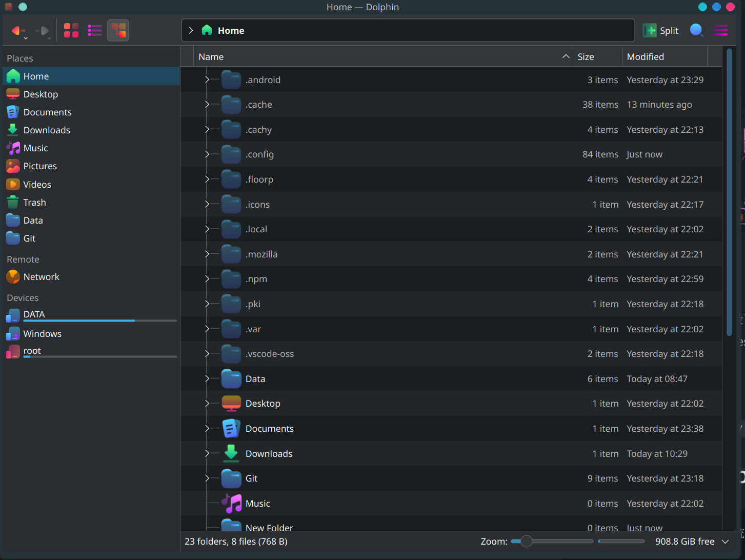Switch to Compact list view mode

(95, 31)
